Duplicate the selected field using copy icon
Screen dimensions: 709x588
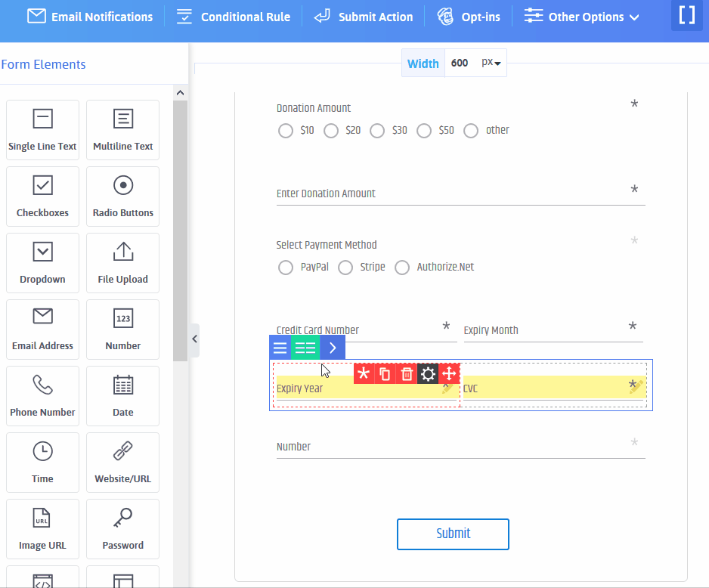385,373
